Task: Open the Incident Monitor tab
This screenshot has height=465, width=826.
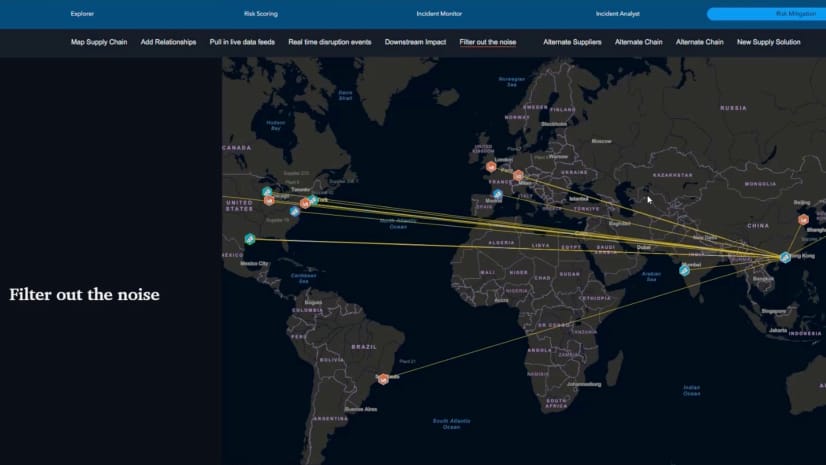Action: pyautogui.click(x=439, y=14)
